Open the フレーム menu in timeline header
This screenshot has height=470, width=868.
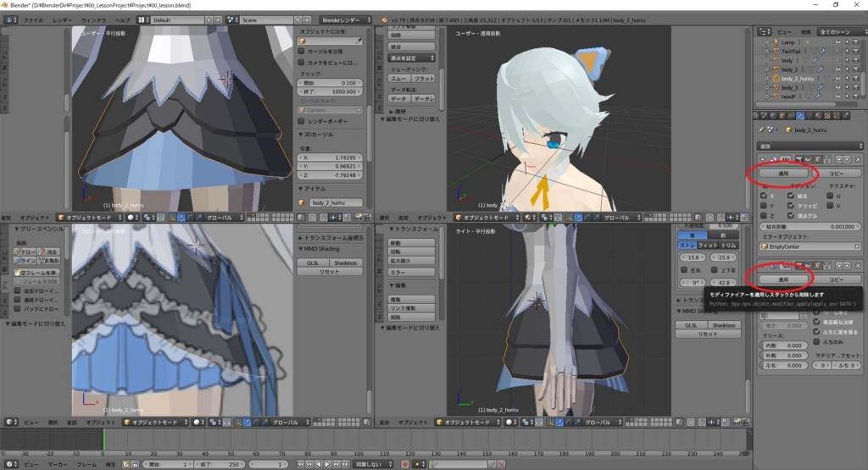(86, 464)
